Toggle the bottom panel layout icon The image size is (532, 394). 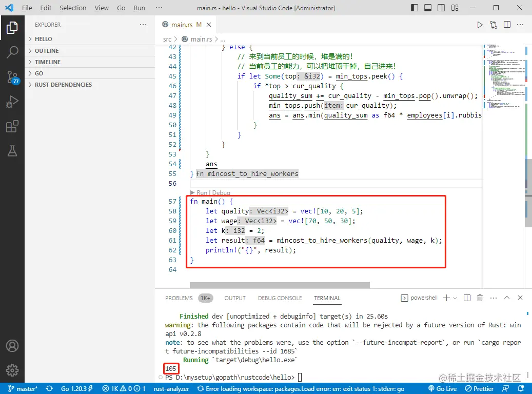[x=428, y=8]
